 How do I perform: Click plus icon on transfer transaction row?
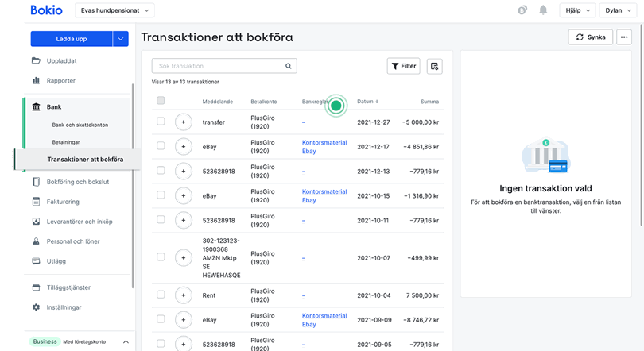[183, 122]
